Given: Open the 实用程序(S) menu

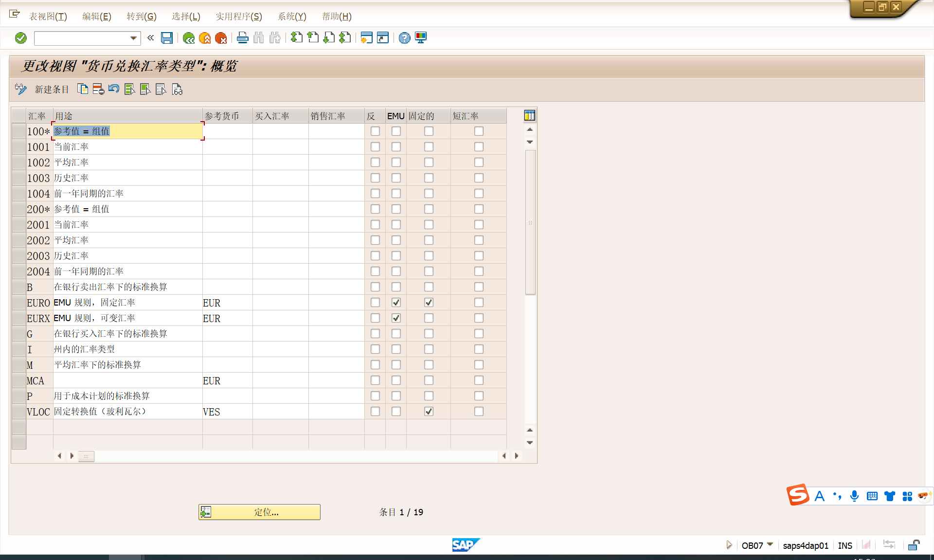Looking at the screenshot, I should pyautogui.click(x=238, y=17).
